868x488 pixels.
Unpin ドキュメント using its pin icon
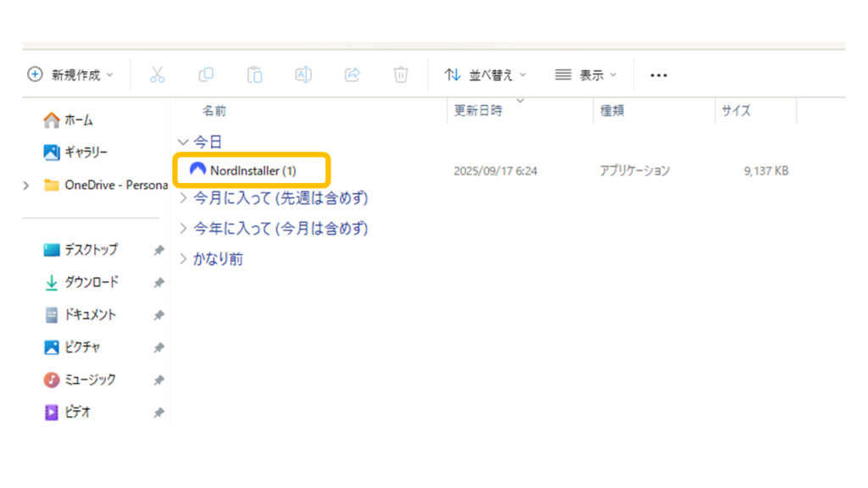159,315
